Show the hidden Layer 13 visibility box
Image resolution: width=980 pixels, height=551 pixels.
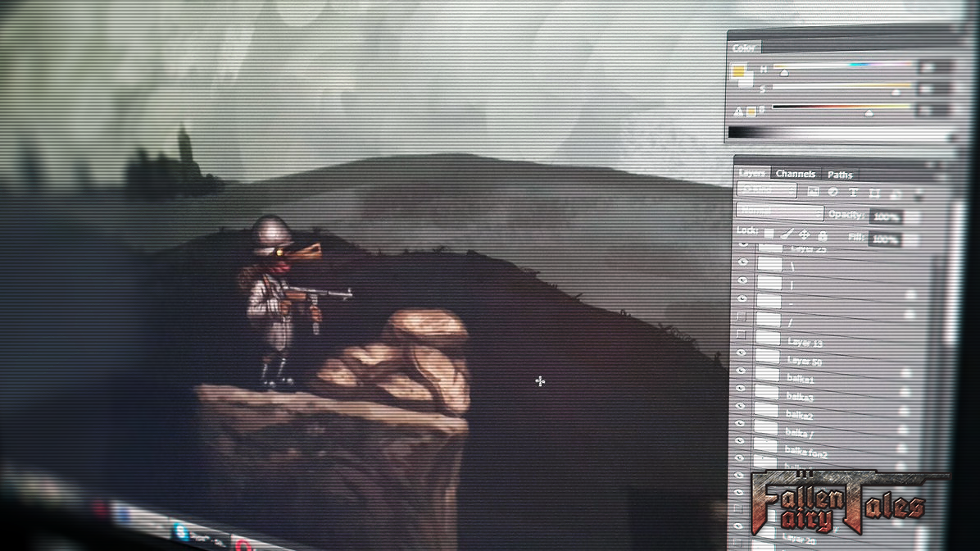coord(742,335)
